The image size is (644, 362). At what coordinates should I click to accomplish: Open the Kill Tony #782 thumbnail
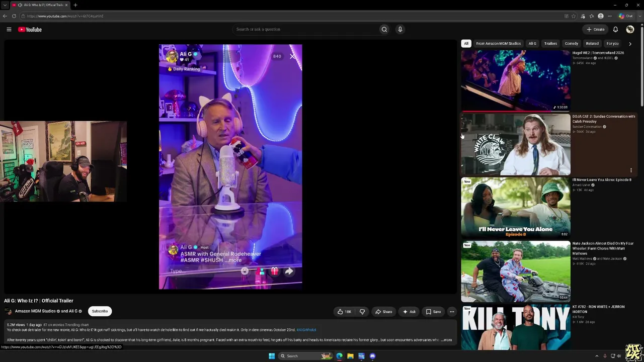(516, 327)
